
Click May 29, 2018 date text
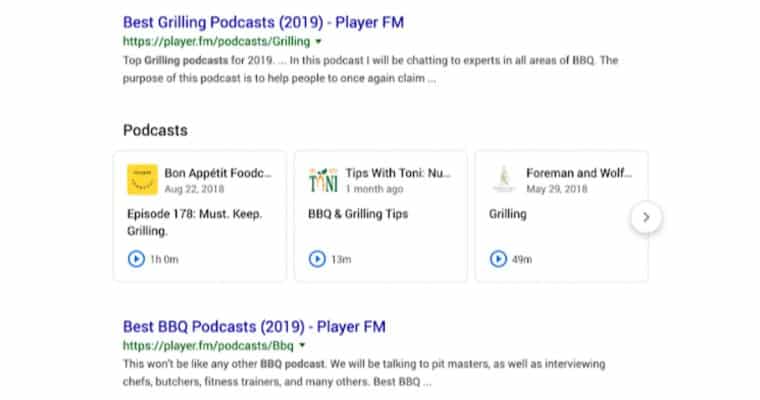coord(556,189)
